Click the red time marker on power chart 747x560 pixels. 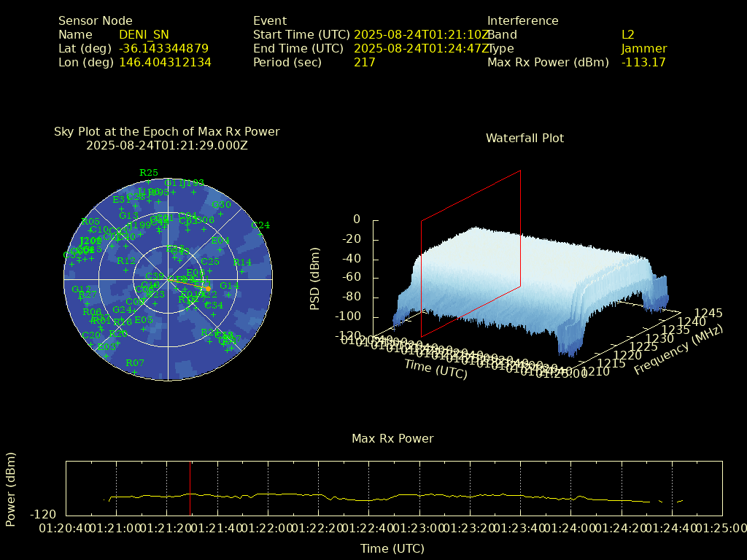(x=190, y=487)
